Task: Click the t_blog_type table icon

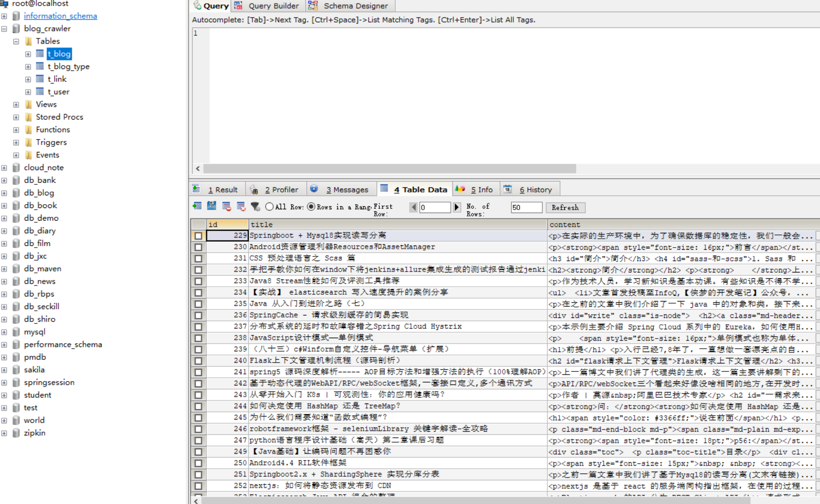Action: 40,66
